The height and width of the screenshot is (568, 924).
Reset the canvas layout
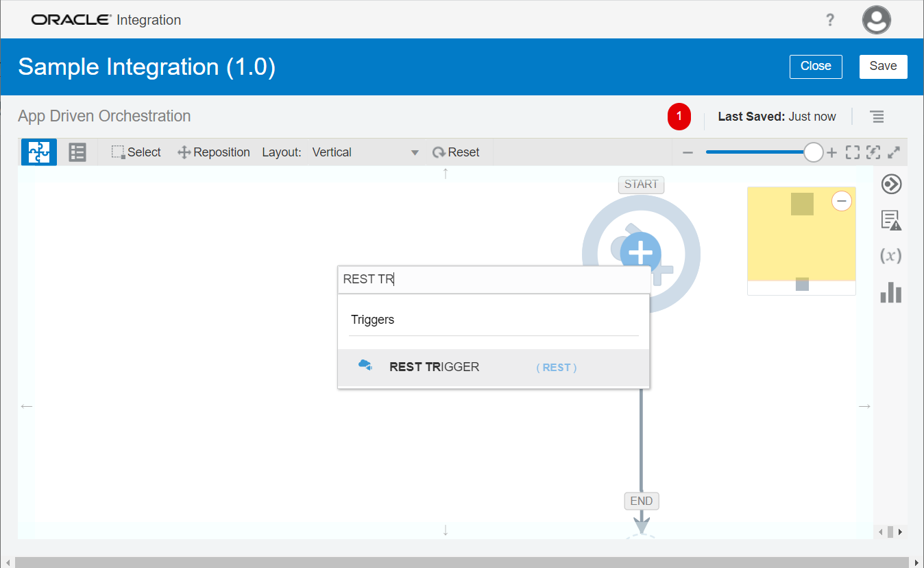click(x=456, y=152)
